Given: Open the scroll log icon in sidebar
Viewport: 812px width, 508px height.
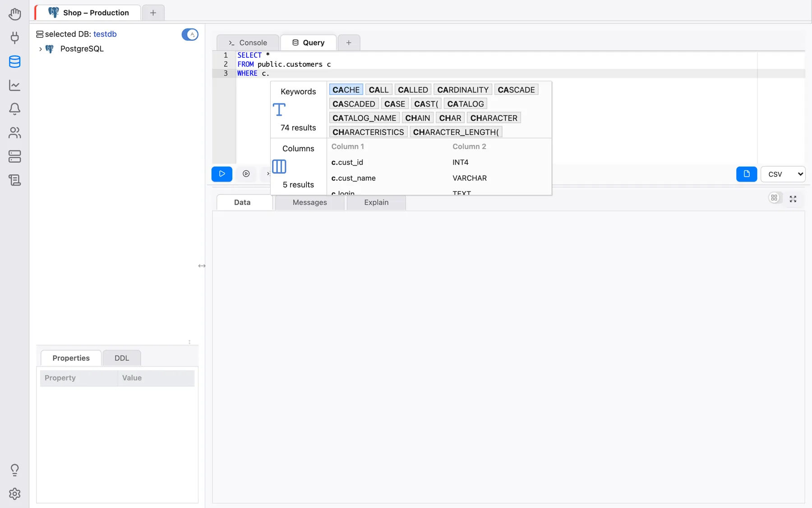Looking at the screenshot, I should tap(14, 180).
